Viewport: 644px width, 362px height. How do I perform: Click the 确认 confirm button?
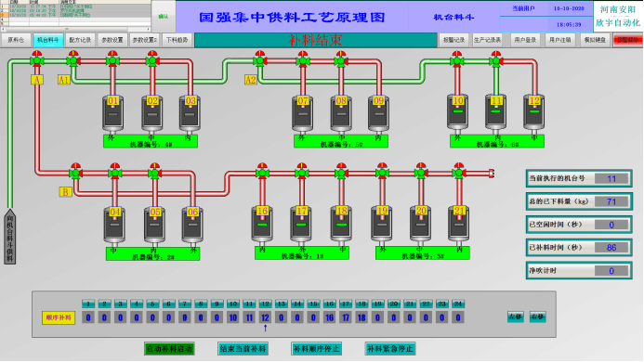pyautogui.click(x=164, y=17)
